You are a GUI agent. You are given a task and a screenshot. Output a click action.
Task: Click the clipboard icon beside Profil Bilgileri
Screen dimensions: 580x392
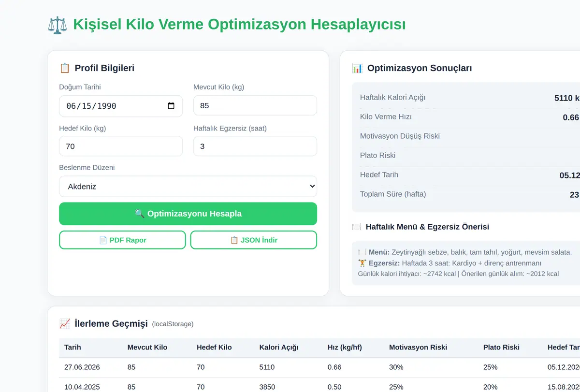[65, 68]
